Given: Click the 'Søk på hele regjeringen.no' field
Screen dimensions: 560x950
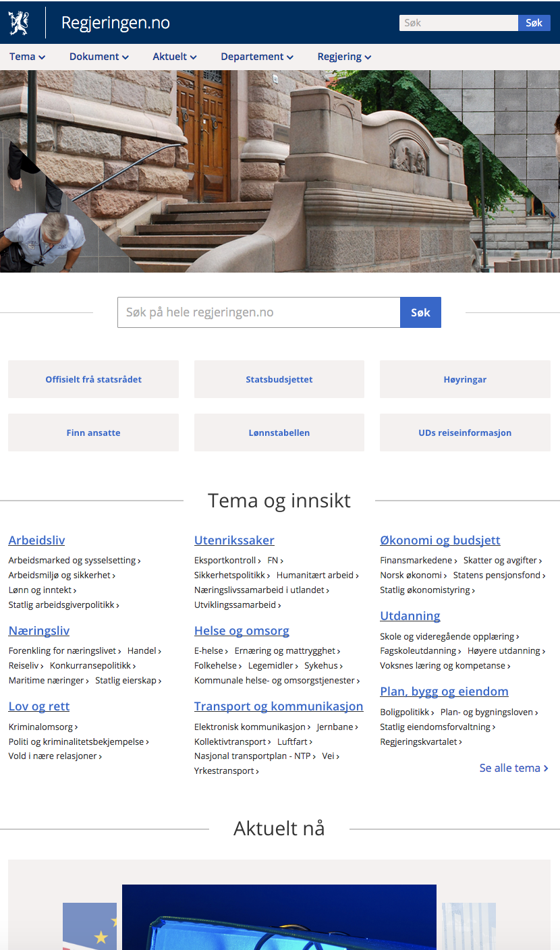Looking at the screenshot, I should [259, 312].
